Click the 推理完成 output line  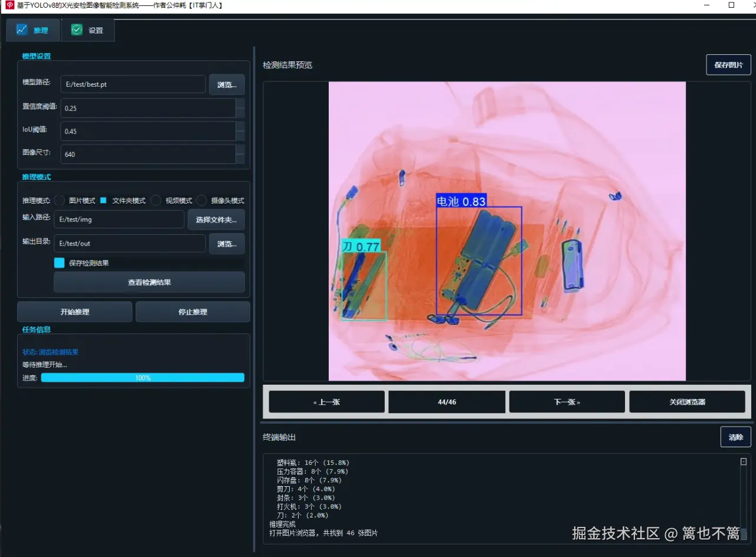click(x=282, y=524)
